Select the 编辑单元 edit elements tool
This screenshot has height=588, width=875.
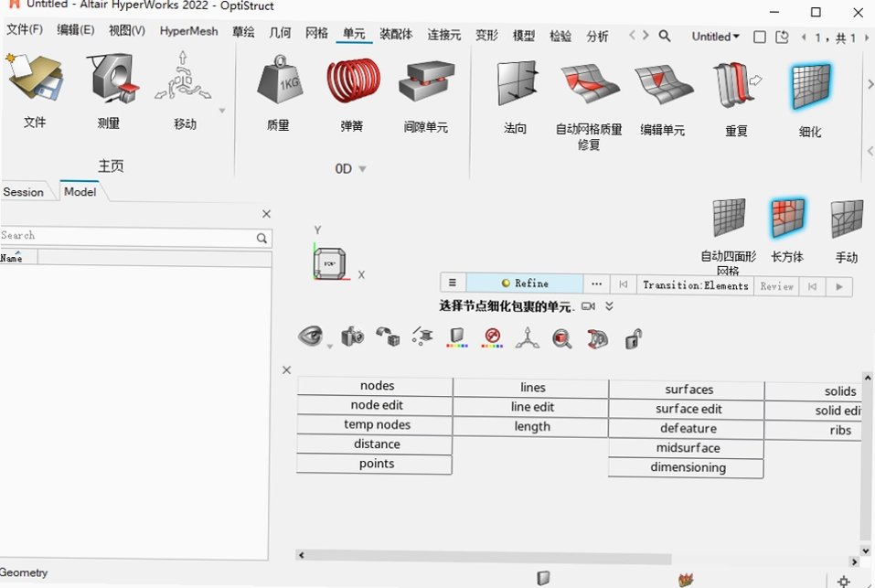pos(663,85)
